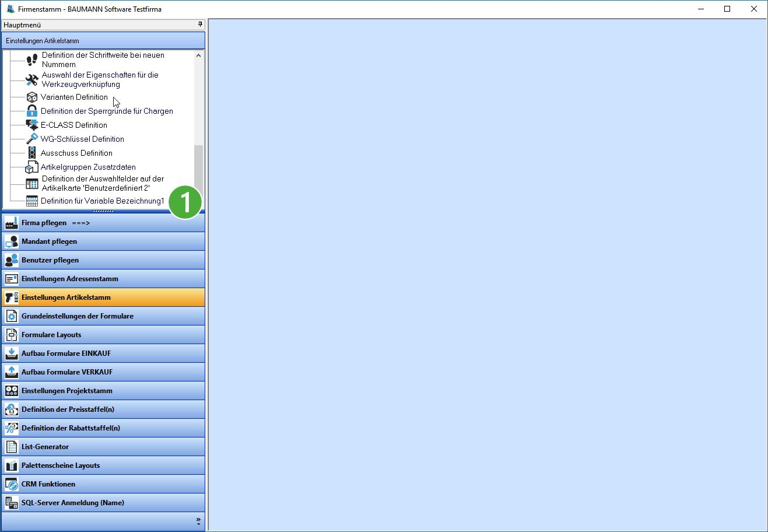Click the form icon for Auswahlfelder Benutzerdefiniert 2
Screen dimensions: 768x532
32,183
